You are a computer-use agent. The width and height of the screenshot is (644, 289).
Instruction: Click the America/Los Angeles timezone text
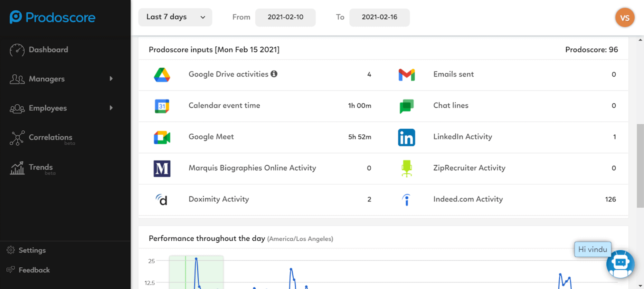click(x=300, y=239)
